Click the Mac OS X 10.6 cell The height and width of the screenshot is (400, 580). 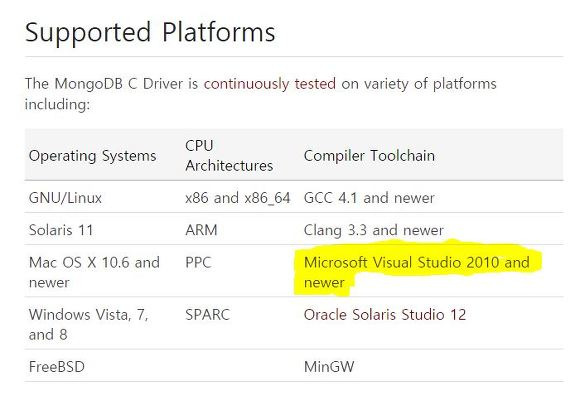click(x=94, y=272)
